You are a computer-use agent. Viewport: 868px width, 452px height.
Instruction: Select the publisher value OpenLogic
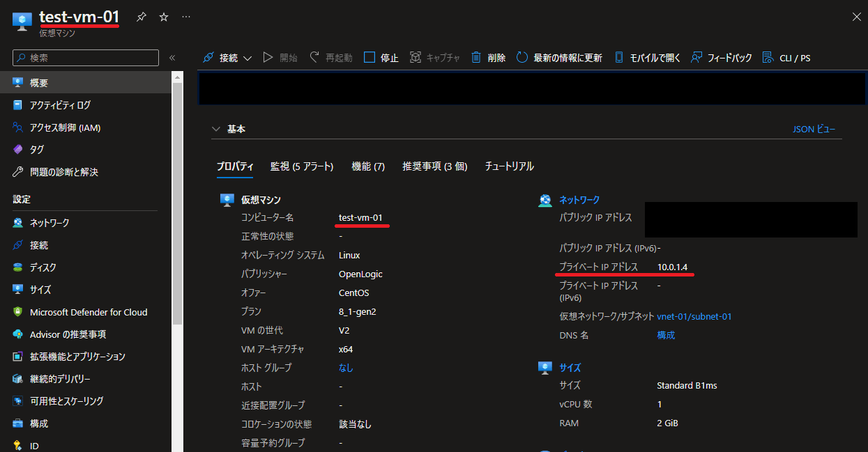coord(360,274)
